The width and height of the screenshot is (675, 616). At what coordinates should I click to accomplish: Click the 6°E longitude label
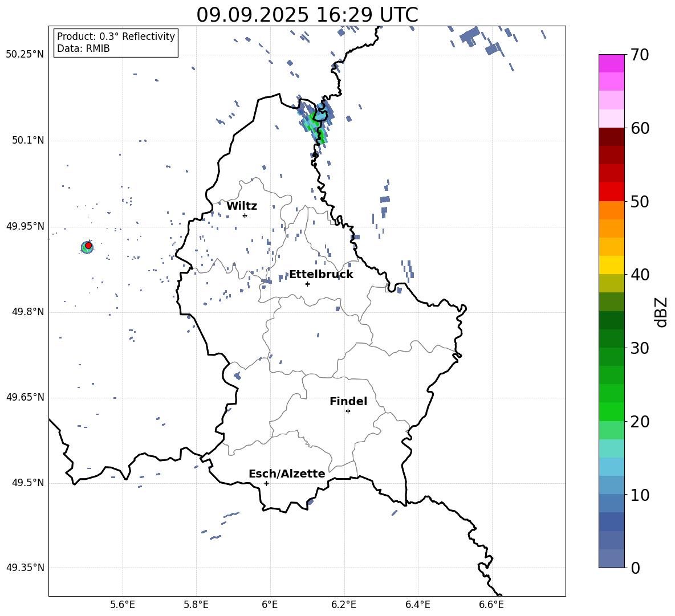coord(270,605)
